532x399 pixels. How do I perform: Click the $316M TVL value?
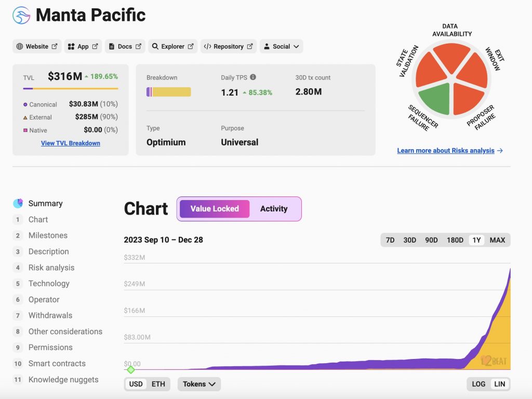pyautogui.click(x=65, y=76)
